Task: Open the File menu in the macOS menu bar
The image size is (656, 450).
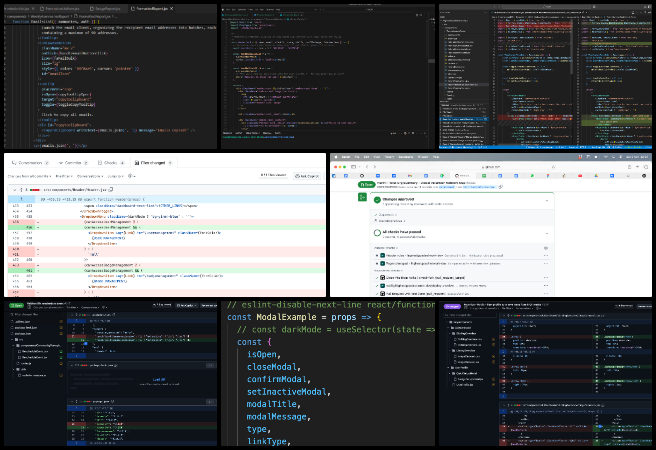Action: 357,157
